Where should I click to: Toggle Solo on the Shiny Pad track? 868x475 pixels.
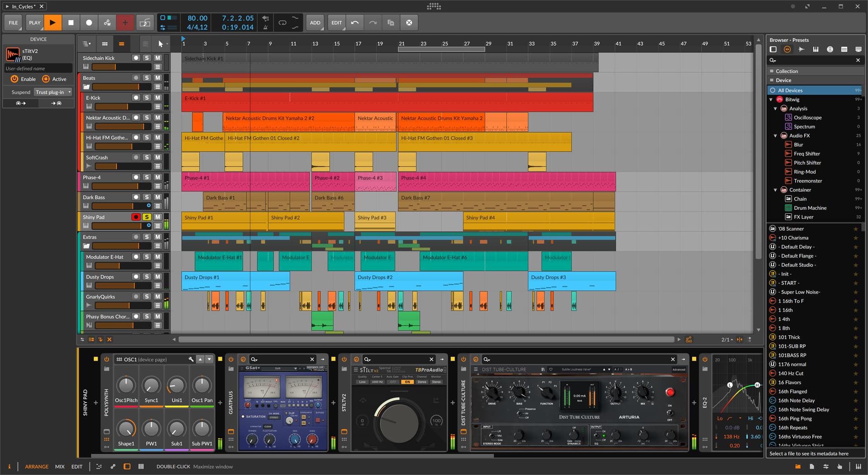coord(147,217)
